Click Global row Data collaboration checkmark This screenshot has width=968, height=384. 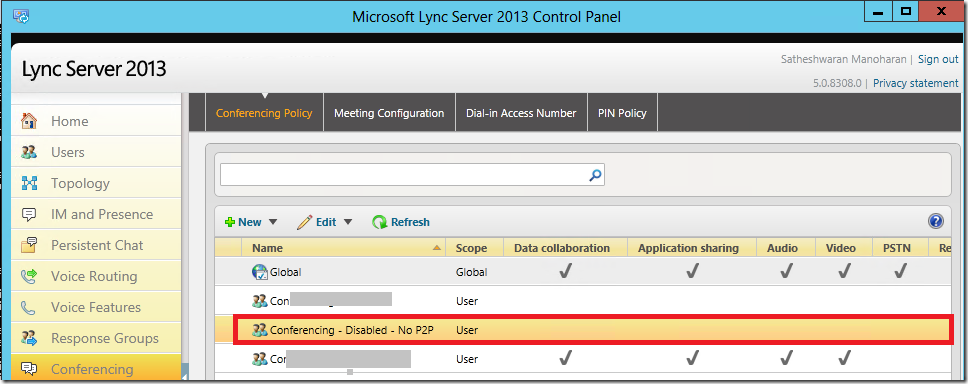click(565, 271)
